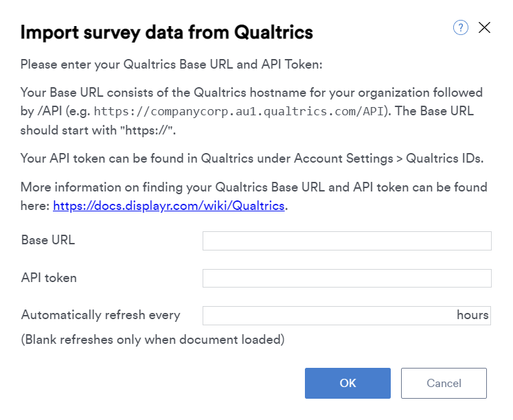Click the "Automatically refresh every" label

[x=100, y=315]
